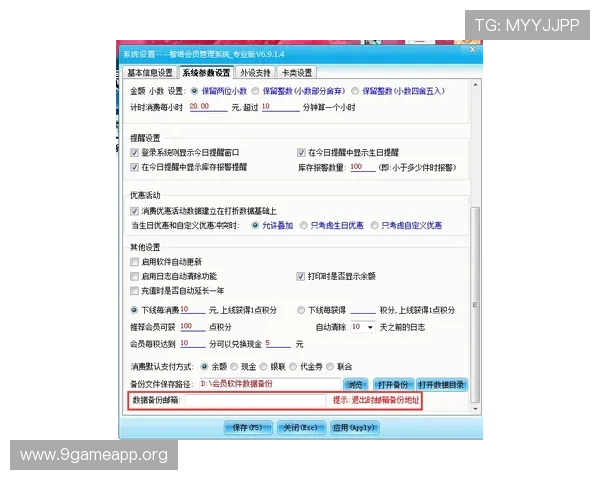Viewport: 600px width, 480px height.
Task: Select 保留两位小数 radio option
Action: tap(194, 91)
